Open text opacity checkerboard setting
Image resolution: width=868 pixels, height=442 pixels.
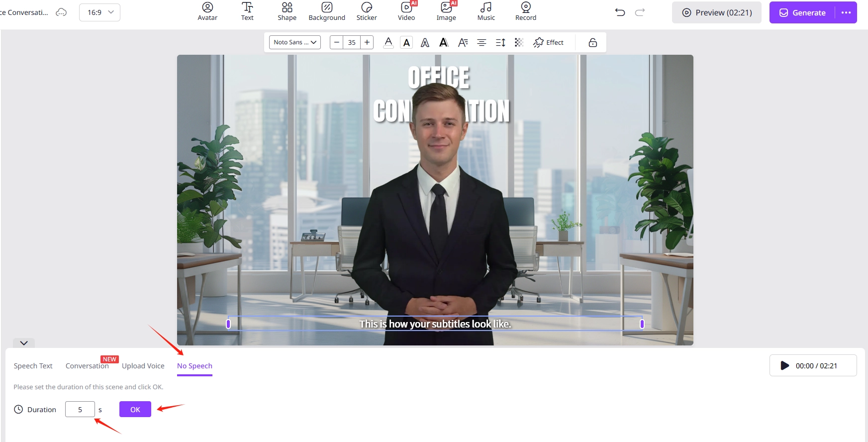(x=519, y=43)
